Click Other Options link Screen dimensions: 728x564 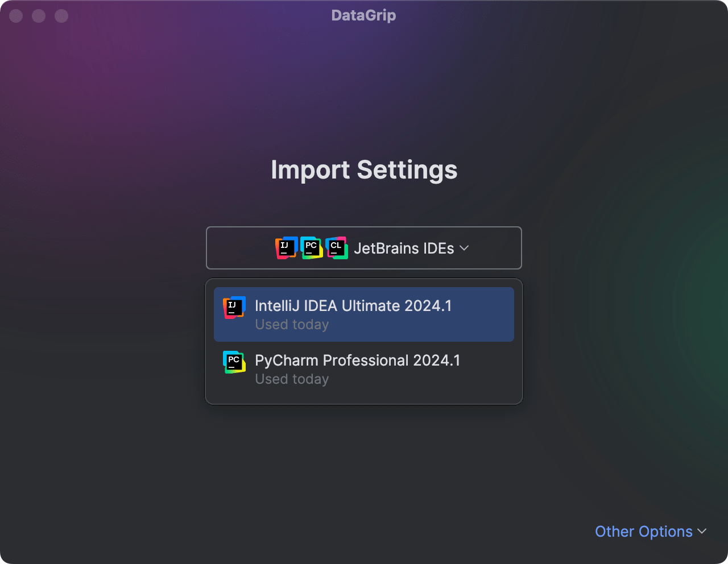644,532
